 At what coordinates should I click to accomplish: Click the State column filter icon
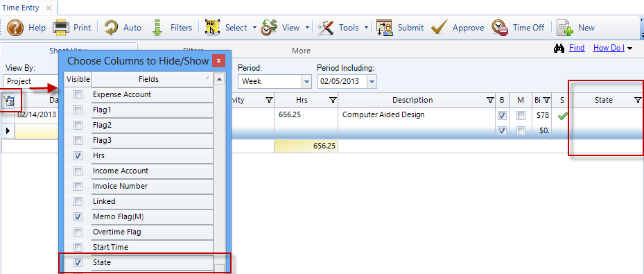click(x=638, y=100)
